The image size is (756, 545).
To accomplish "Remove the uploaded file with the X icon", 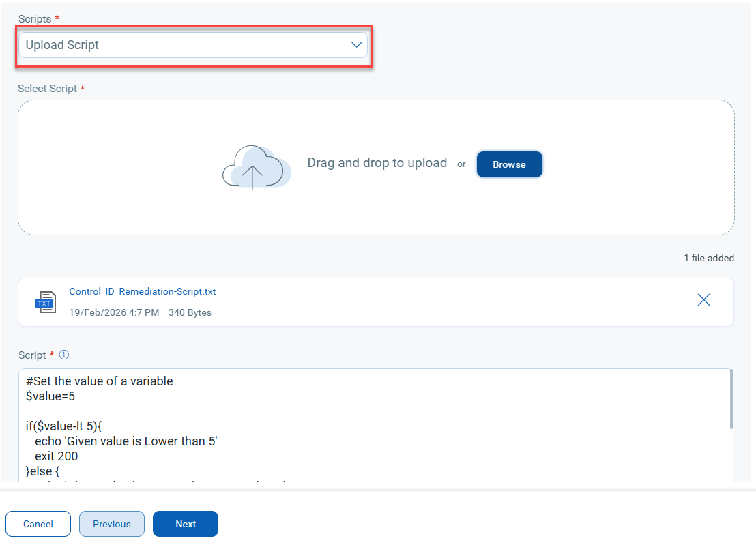I will (x=703, y=300).
